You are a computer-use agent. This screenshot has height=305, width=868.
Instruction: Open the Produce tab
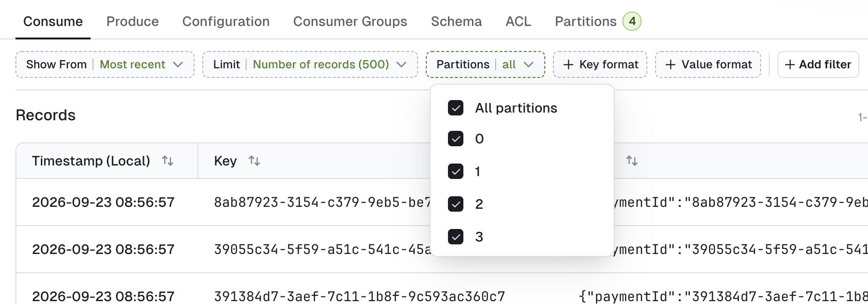click(132, 22)
